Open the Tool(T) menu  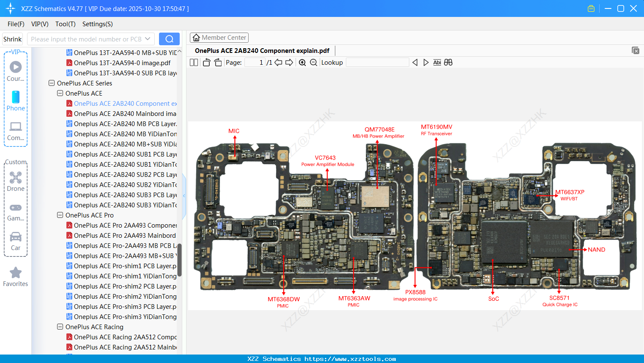[x=65, y=24]
